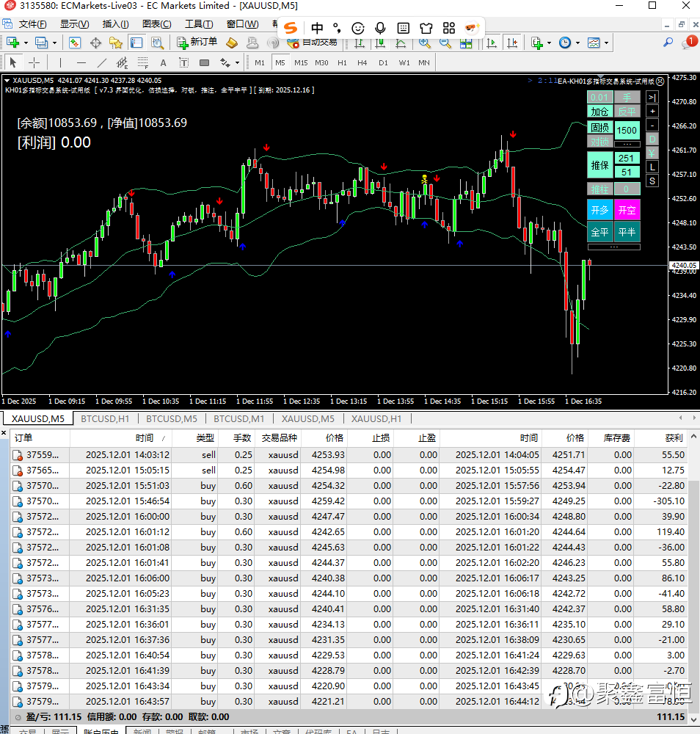Zoom out on the chart
This screenshot has height=734, width=700.
(445, 43)
